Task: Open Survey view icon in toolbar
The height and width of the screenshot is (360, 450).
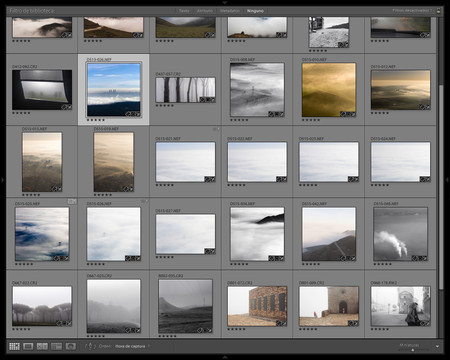Action: point(56,346)
